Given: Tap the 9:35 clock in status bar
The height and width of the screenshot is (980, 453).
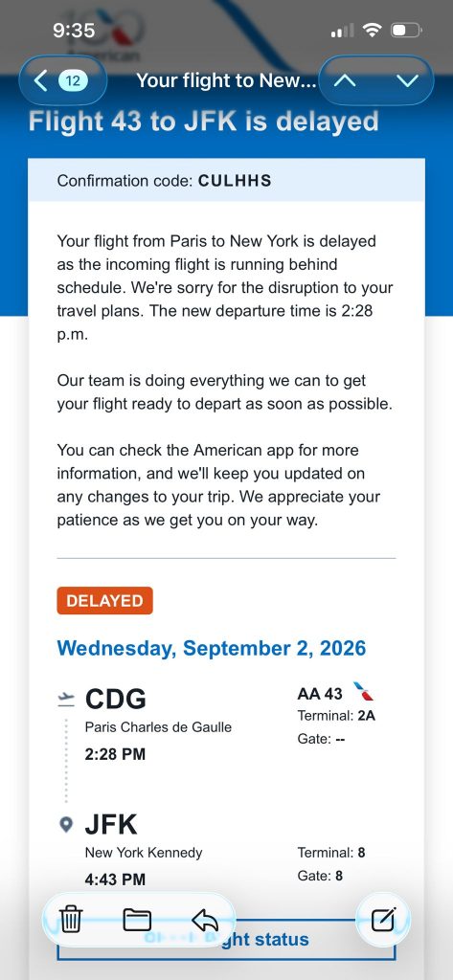Looking at the screenshot, I should pos(74,30).
